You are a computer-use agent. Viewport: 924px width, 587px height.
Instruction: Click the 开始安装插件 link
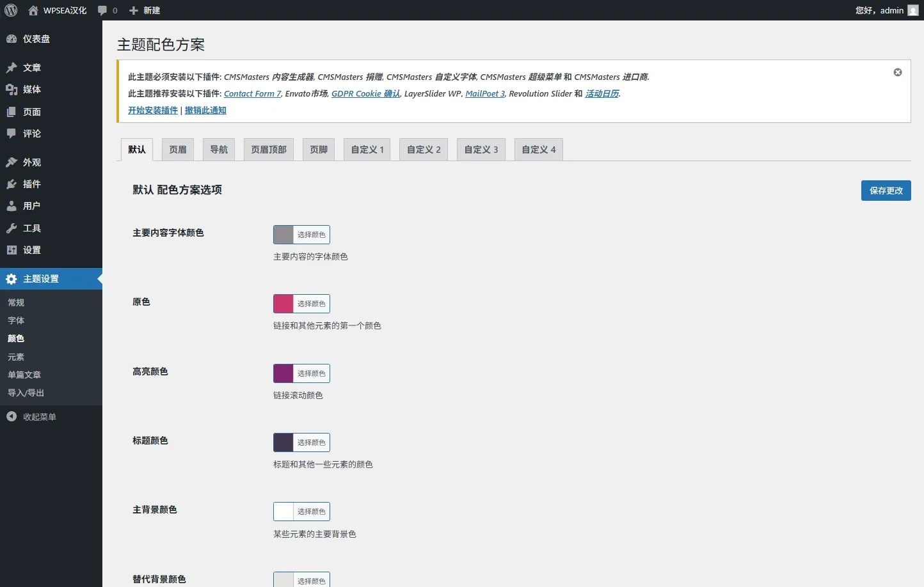coord(153,110)
